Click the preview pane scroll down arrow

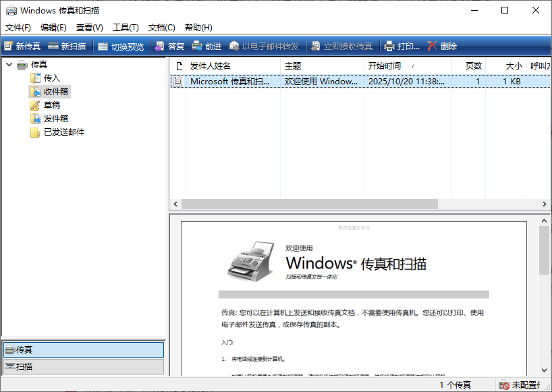tap(545, 370)
